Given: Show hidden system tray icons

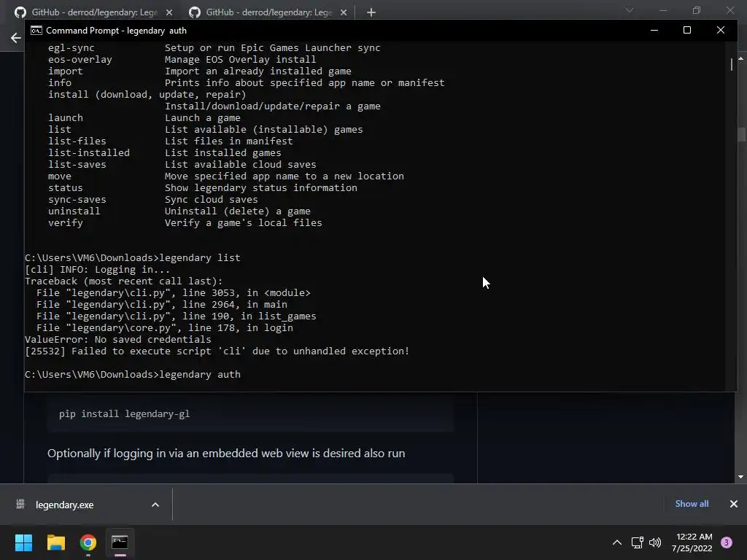Looking at the screenshot, I should coord(617,542).
